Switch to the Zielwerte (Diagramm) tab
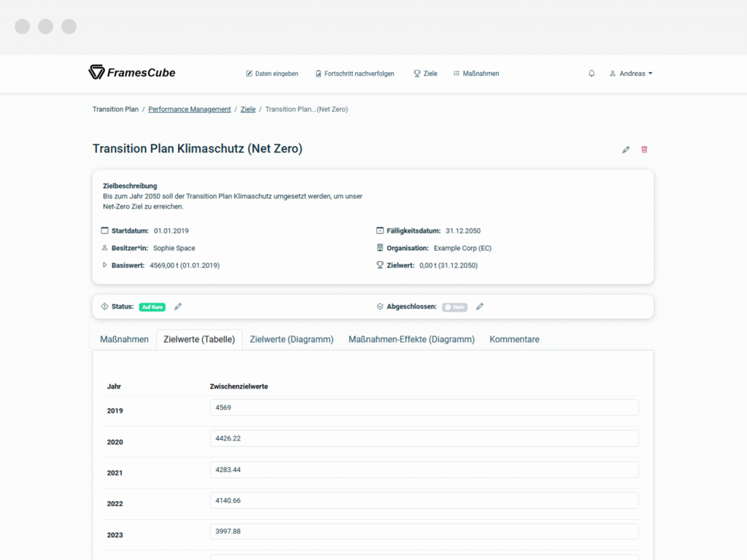This screenshot has width=747, height=560. coord(292,340)
